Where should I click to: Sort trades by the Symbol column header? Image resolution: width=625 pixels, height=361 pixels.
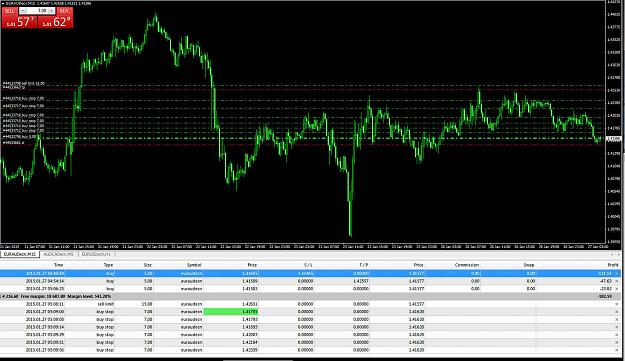[x=194, y=265]
